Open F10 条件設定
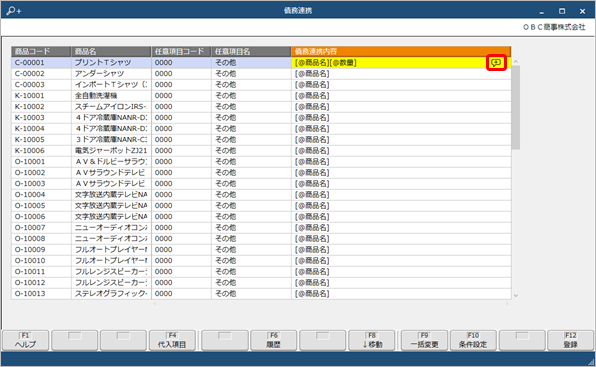 pyautogui.click(x=473, y=340)
